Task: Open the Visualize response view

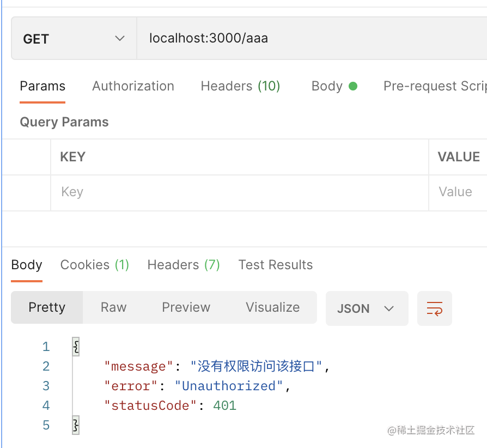Action: point(272,307)
